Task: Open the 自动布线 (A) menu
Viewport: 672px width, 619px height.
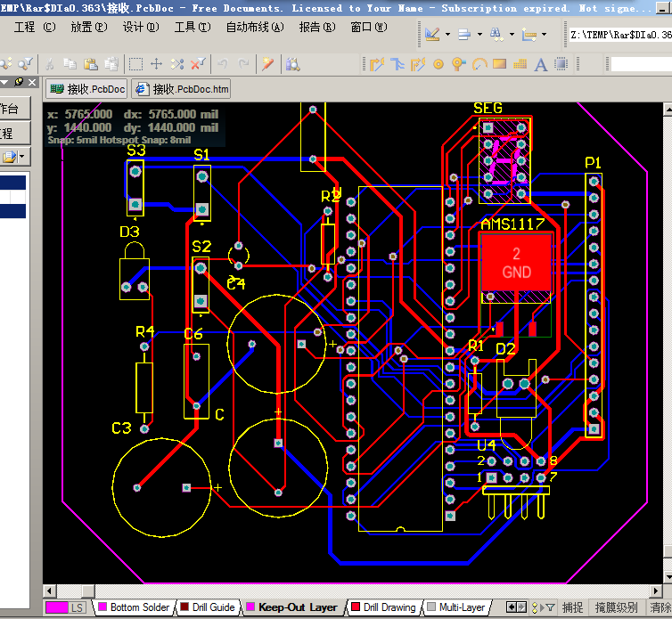Action: coord(255,27)
